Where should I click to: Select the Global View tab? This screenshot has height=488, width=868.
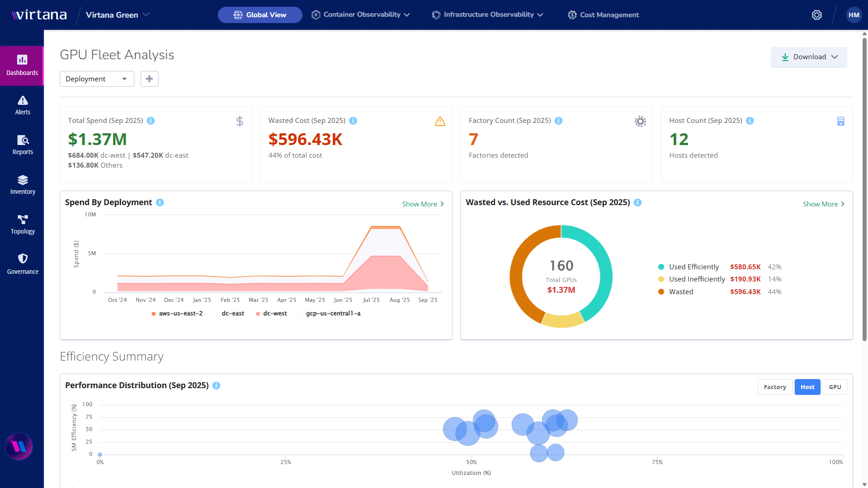260,15
